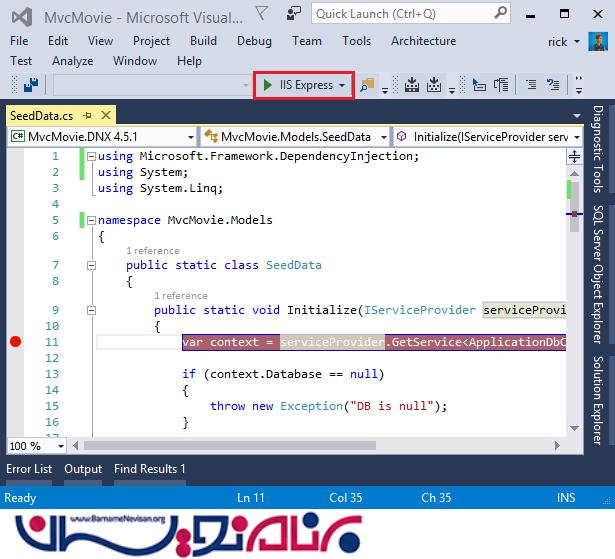Open the Debug menu
Image resolution: width=615 pixels, height=559 pixels.
point(254,41)
